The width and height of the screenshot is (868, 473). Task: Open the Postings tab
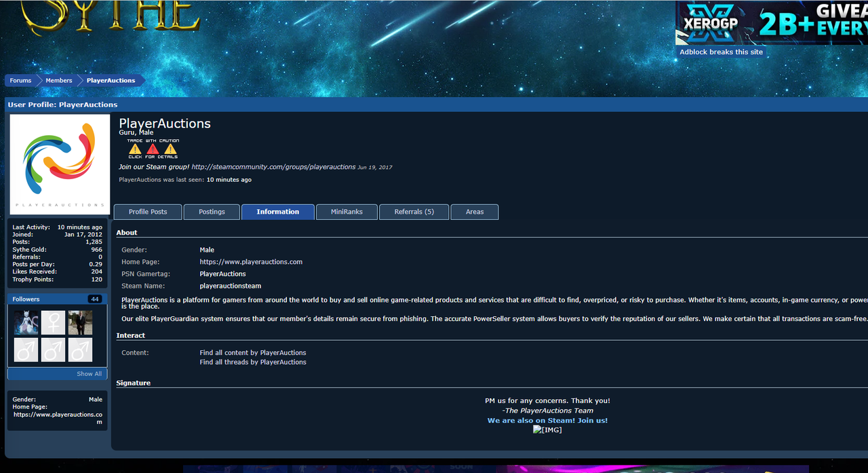[x=212, y=212]
